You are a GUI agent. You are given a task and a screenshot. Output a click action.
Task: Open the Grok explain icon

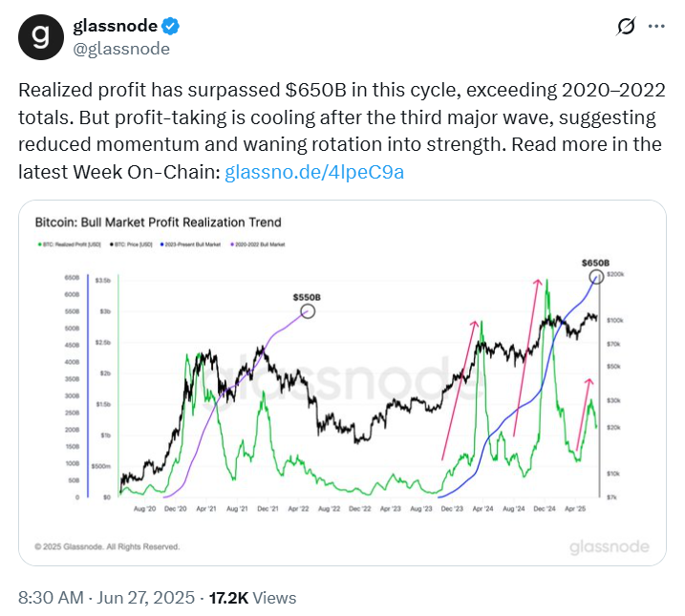point(626,26)
